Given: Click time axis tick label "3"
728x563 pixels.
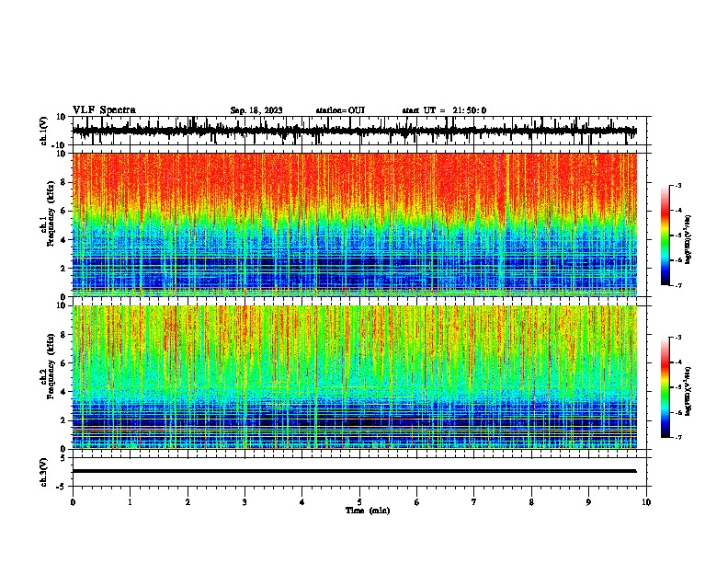Looking at the screenshot, I should click(245, 502).
